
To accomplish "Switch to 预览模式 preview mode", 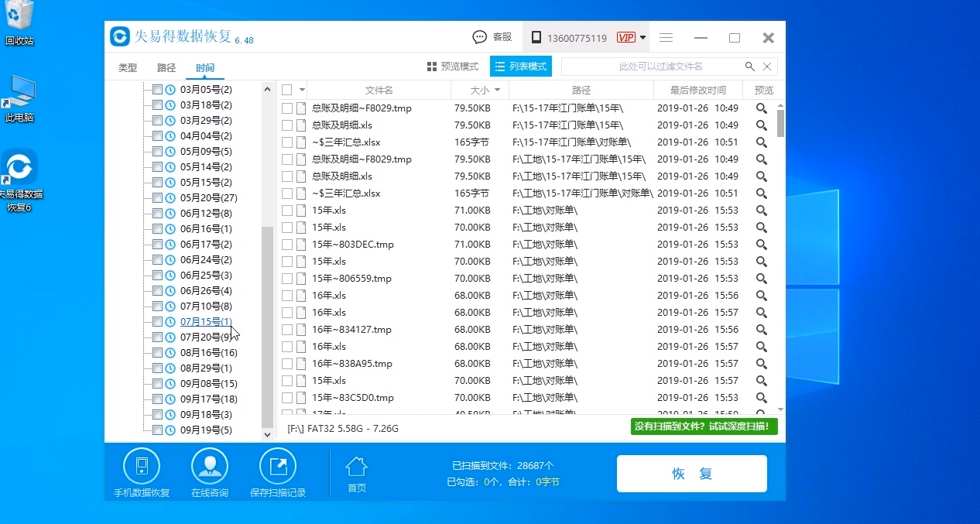I will click(453, 67).
